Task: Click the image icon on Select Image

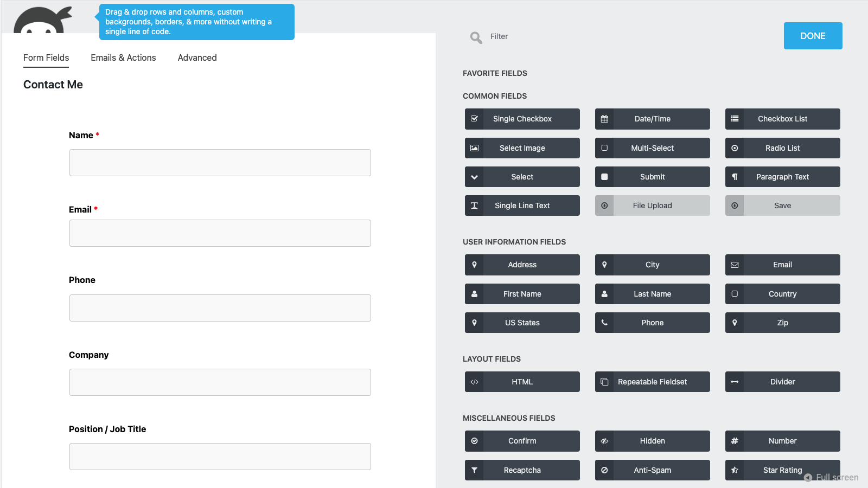Action: click(474, 148)
